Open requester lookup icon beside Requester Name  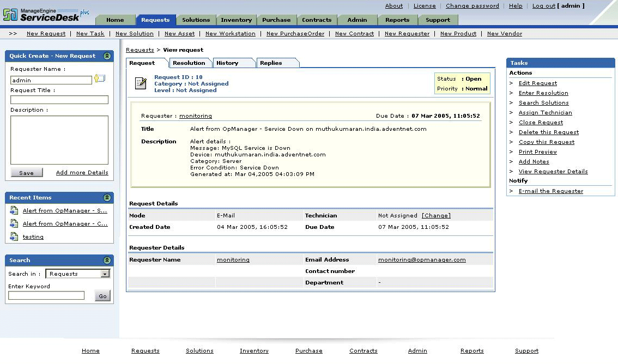pos(100,78)
